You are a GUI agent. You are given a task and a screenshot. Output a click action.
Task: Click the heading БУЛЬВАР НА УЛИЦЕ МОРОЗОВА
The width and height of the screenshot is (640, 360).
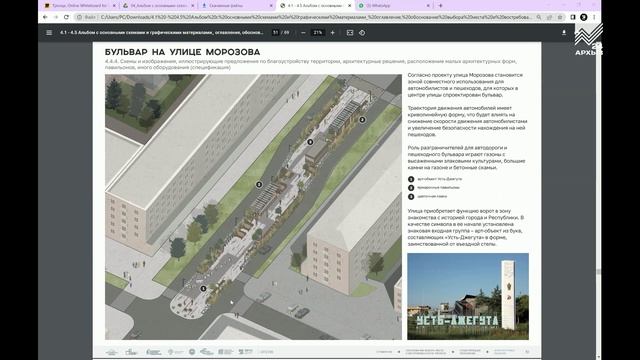pos(182,52)
